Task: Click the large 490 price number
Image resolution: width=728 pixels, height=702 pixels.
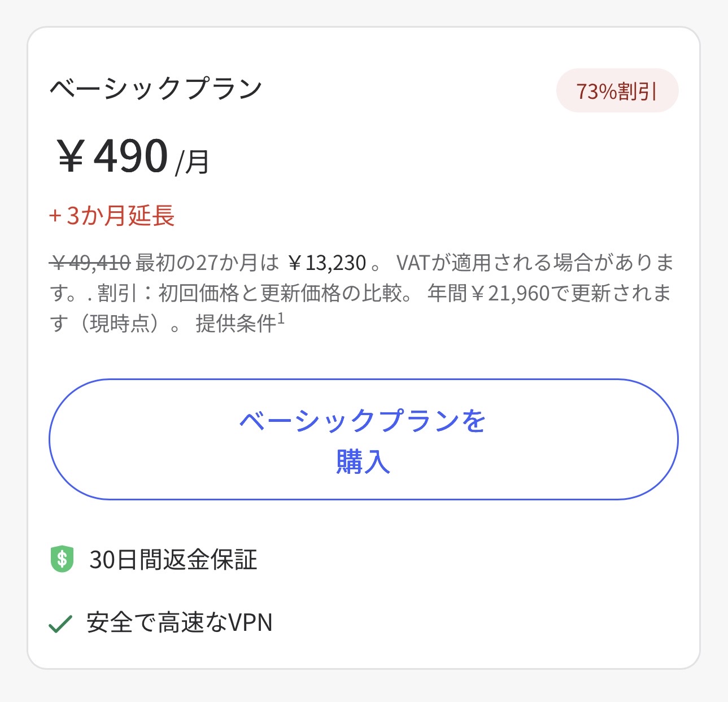Action: [x=131, y=156]
